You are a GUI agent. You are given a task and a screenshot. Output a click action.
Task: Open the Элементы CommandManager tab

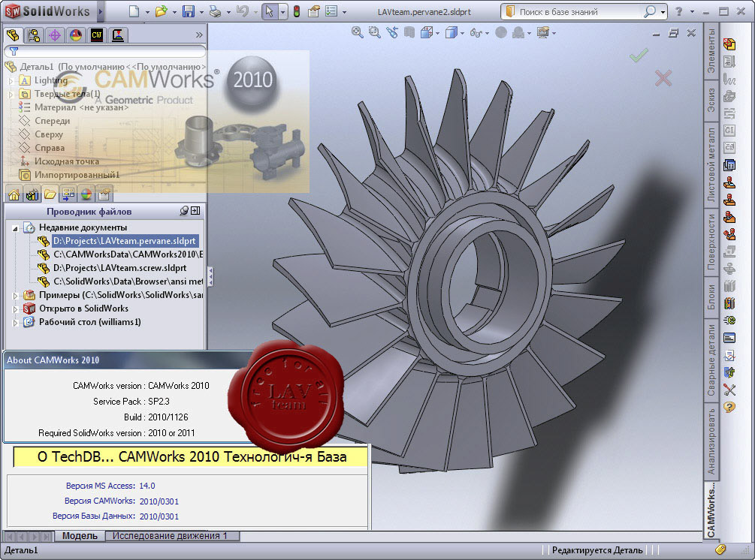pos(711,50)
